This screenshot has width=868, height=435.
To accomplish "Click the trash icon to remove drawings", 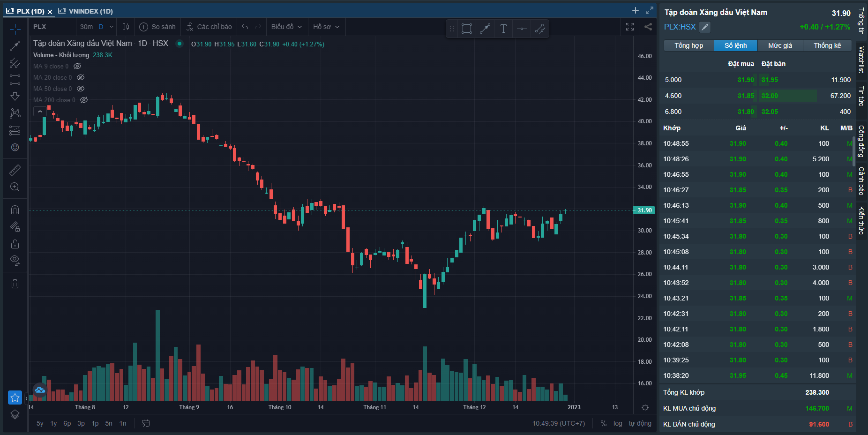I will coord(15,284).
